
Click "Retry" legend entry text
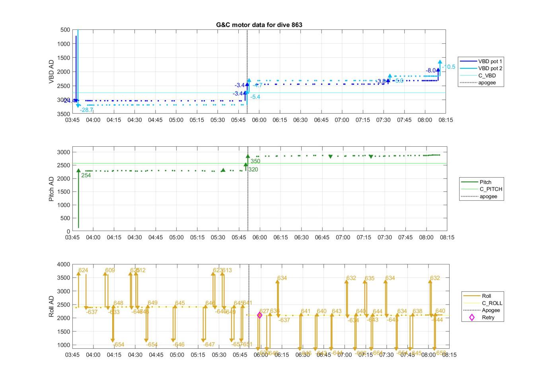pyautogui.click(x=488, y=317)
